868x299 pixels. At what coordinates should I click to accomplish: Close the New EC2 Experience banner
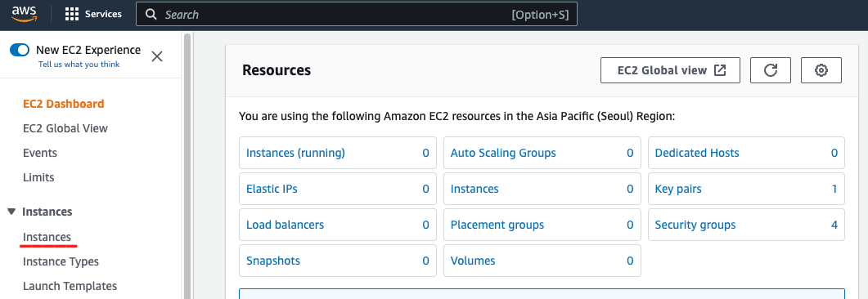tap(157, 56)
